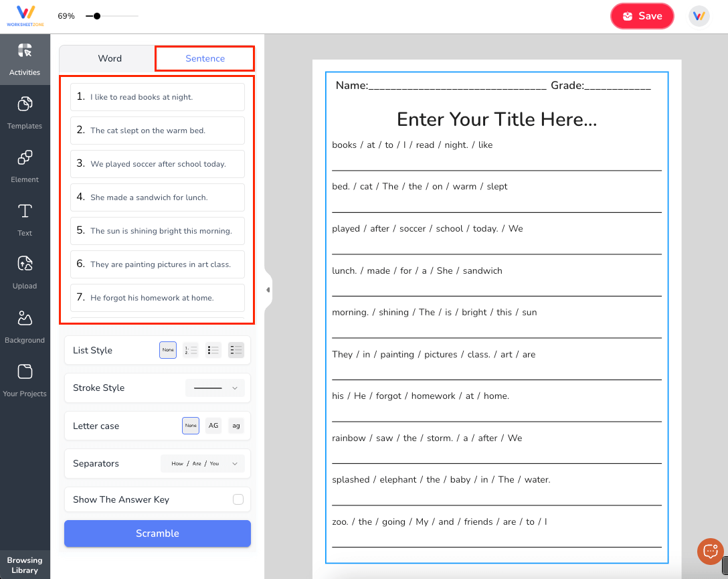Open the Templates sidebar panel
Screen dimensions: 728x579
tap(25, 113)
